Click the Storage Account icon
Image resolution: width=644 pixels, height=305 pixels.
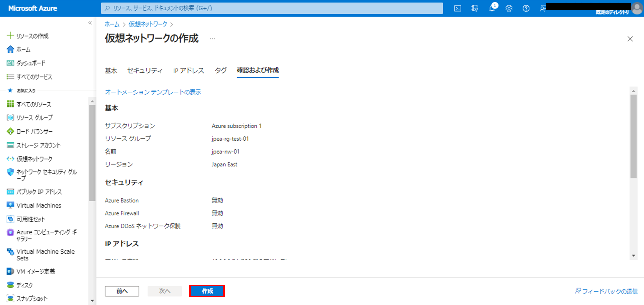point(10,145)
